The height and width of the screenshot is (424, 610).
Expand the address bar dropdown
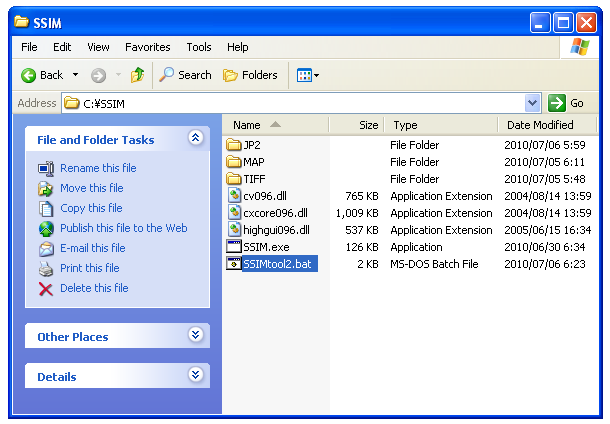point(532,103)
